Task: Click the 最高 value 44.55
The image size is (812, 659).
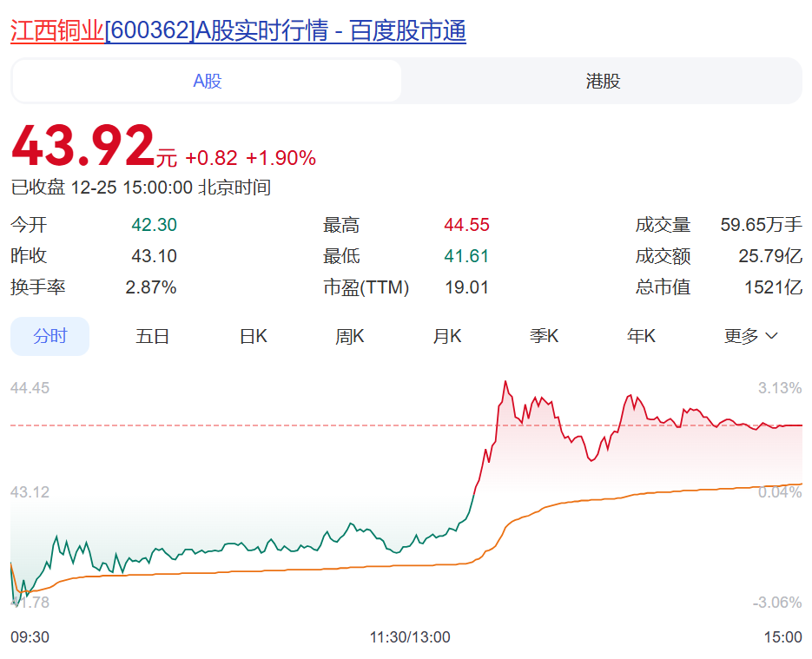Action: (466, 226)
